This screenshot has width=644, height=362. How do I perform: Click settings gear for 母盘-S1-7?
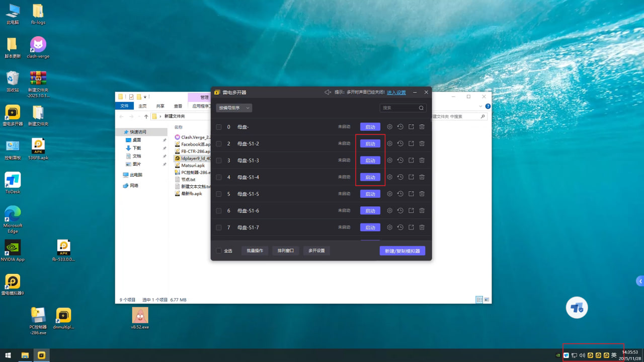click(389, 227)
